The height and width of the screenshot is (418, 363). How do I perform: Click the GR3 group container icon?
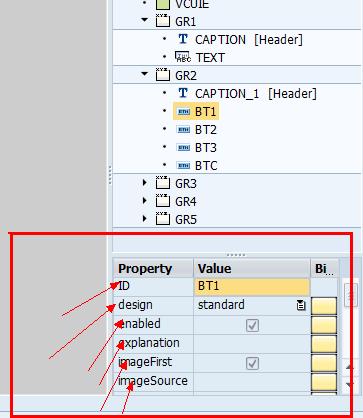(163, 183)
